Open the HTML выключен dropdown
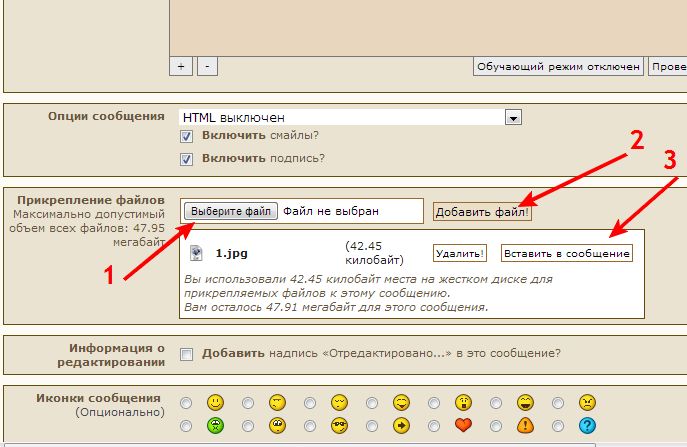The width and height of the screenshot is (687, 447). point(513,117)
